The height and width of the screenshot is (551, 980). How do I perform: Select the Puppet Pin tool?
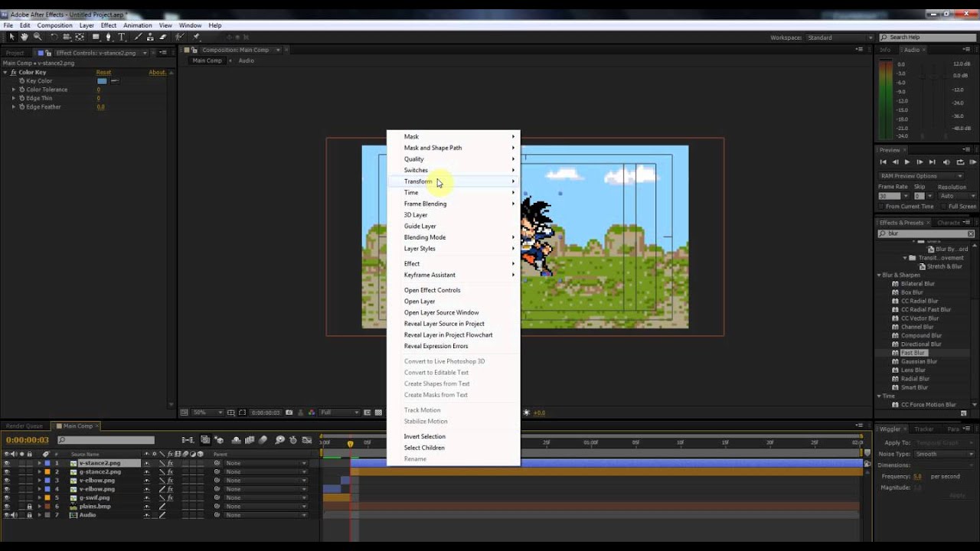click(196, 37)
